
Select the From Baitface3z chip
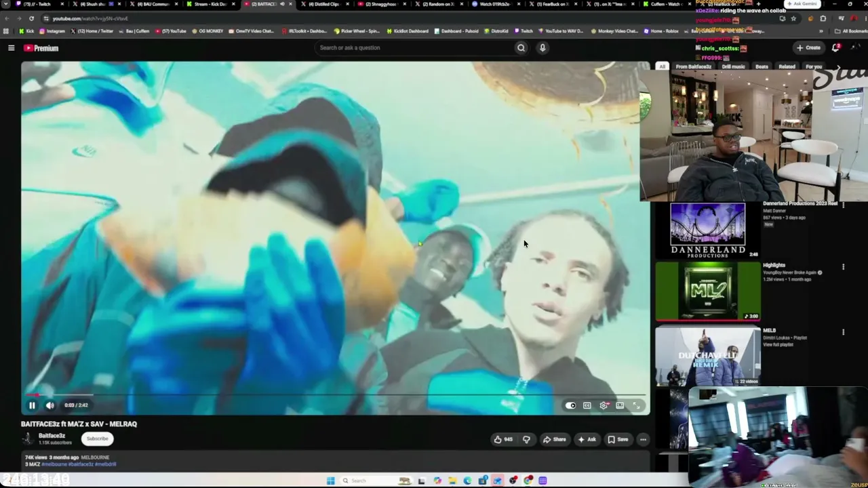(x=694, y=66)
